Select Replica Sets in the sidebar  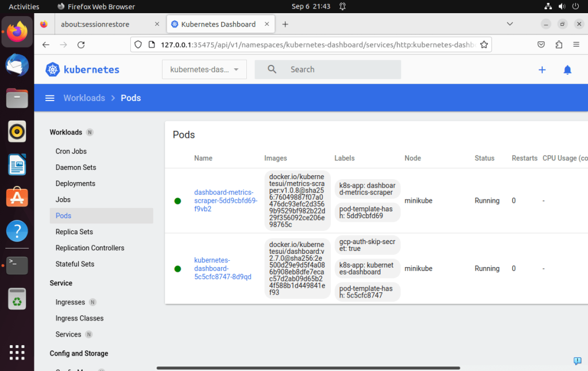(x=74, y=232)
